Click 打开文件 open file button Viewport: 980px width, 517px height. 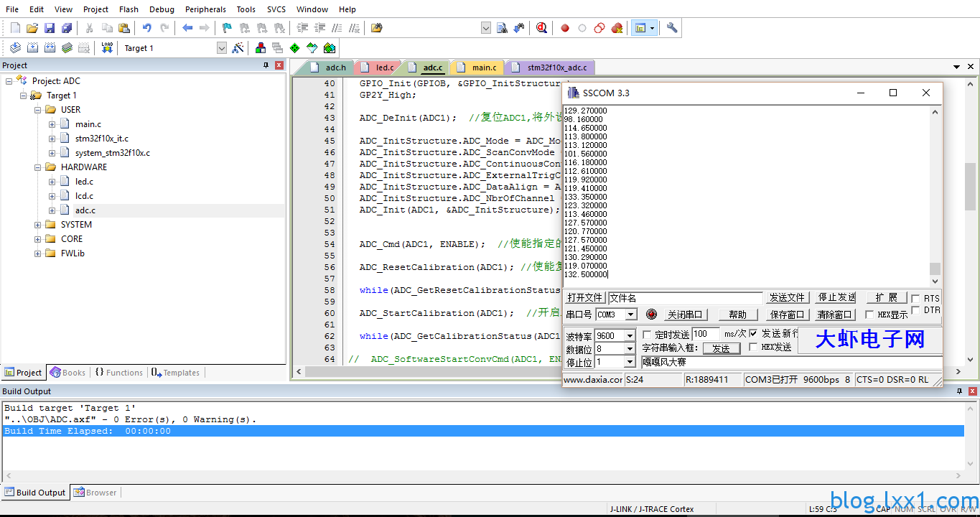point(584,297)
